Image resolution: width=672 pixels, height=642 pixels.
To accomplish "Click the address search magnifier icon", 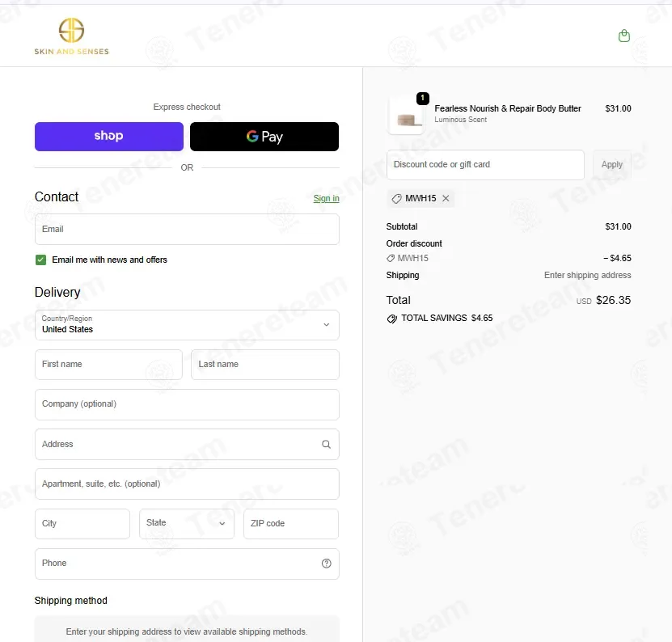I will (x=326, y=445).
